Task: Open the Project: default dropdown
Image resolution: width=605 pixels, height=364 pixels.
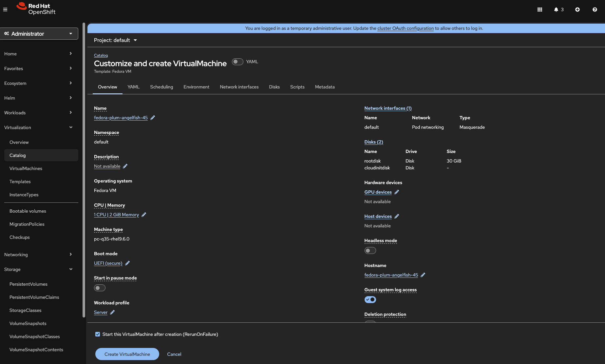Action: pyautogui.click(x=115, y=40)
